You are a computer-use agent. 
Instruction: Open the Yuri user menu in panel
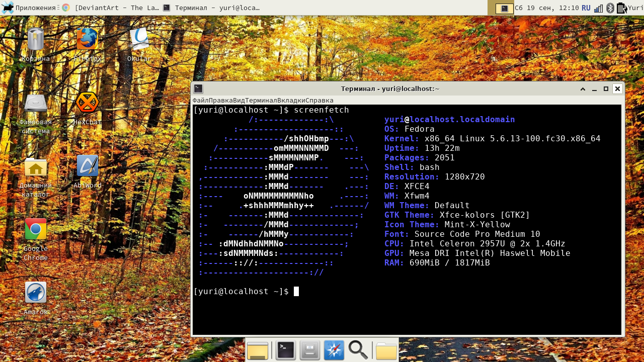635,8
